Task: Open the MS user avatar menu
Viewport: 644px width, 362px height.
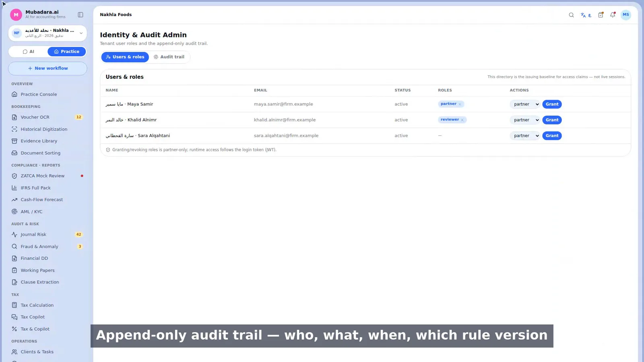Action: (625, 15)
